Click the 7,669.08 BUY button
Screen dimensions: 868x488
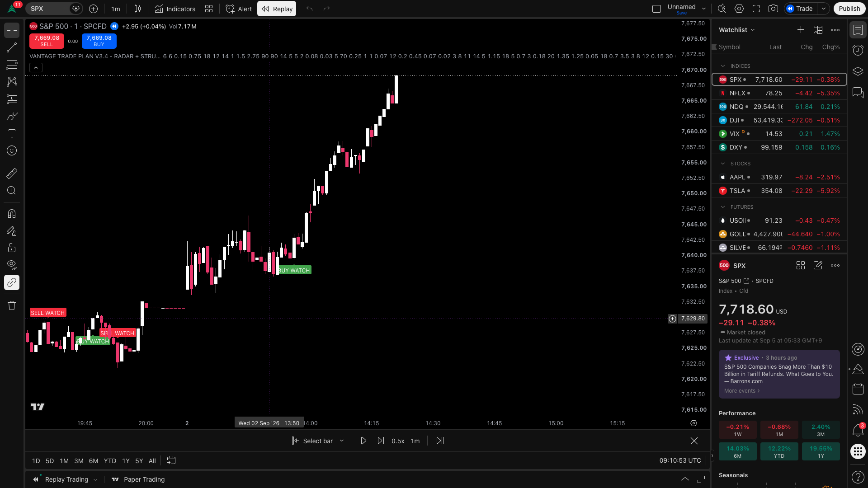pyautogui.click(x=99, y=41)
